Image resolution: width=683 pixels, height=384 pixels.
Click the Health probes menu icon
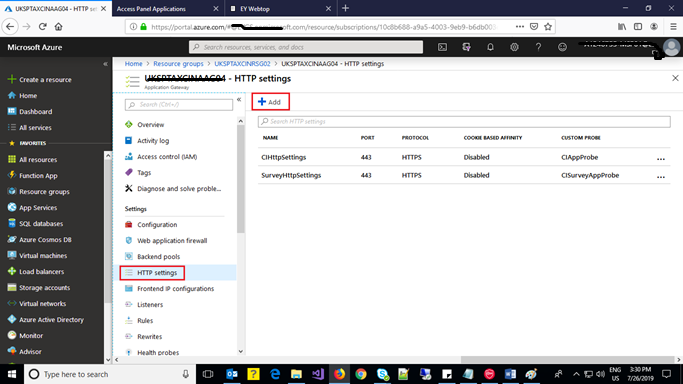pos(128,352)
